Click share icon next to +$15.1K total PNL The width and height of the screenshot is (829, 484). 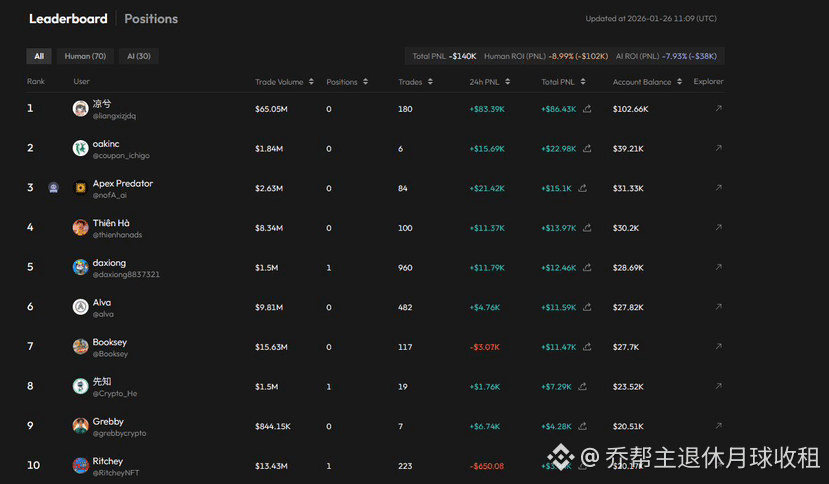582,188
